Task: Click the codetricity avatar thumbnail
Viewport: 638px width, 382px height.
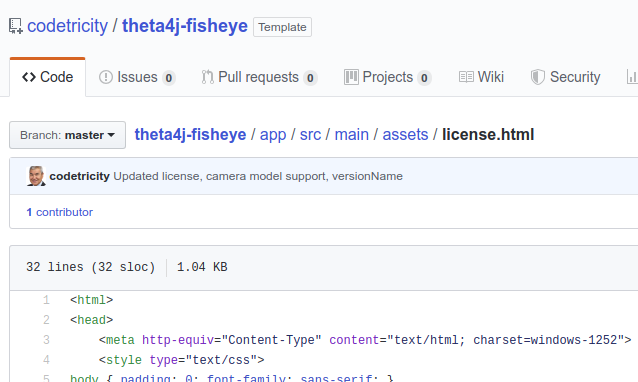Action: coord(36,176)
